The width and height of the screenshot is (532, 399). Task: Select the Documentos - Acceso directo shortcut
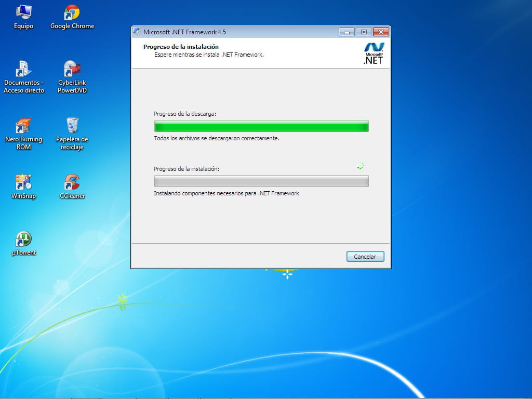[x=23, y=69]
